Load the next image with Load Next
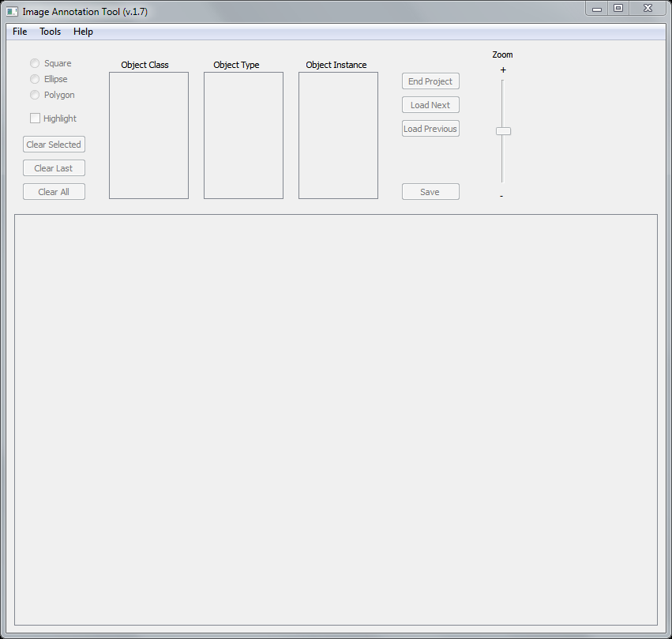672x639 pixels. [x=430, y=105]
